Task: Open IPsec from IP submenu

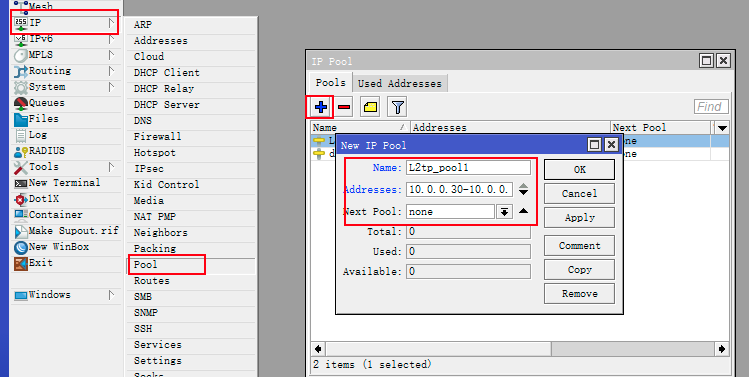Action: [191, 169]
